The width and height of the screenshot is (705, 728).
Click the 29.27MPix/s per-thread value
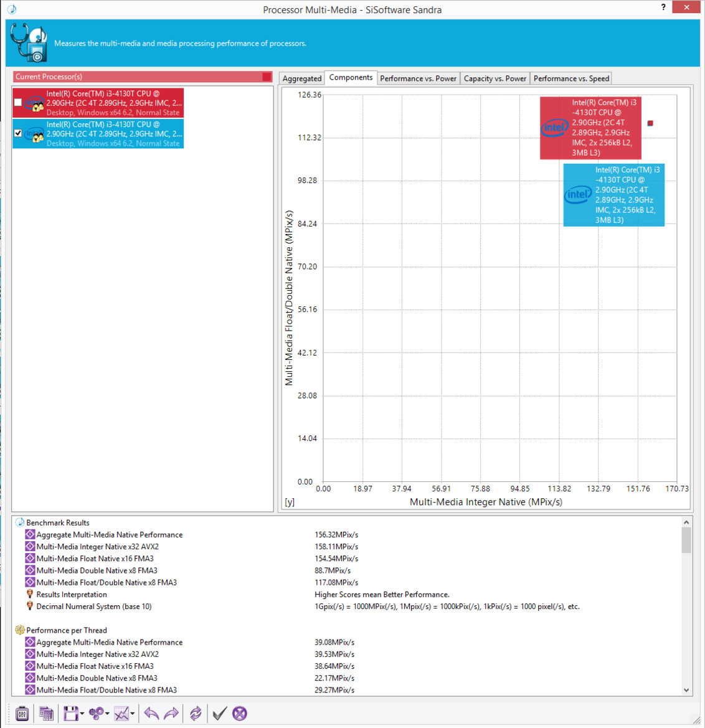[334, 691]
